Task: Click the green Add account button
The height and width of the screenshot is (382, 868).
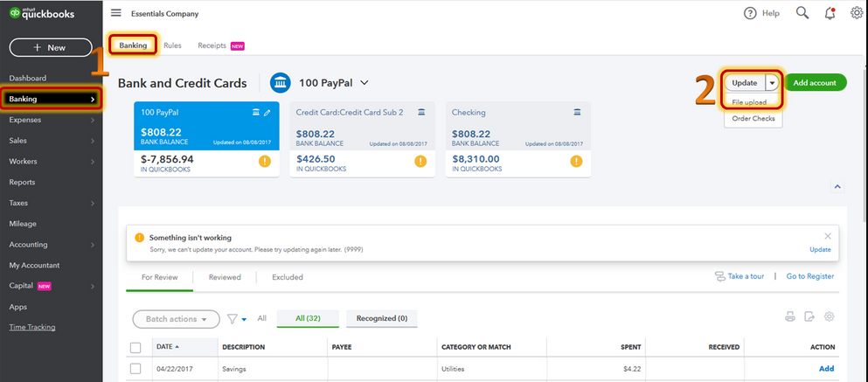Action: point(815,83)
